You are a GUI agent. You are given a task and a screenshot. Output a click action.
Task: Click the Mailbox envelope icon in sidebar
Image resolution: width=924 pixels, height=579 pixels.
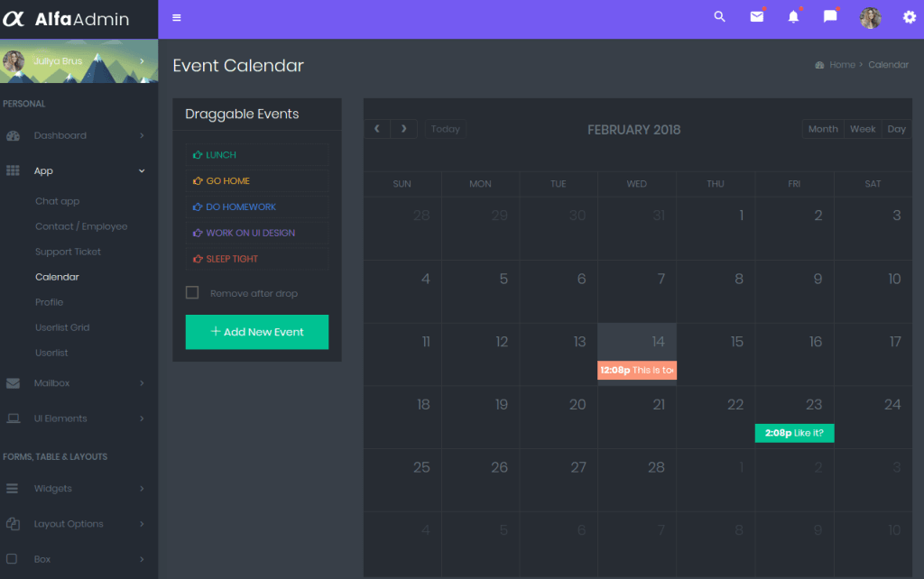pyautogui.click(x=13, y=383)
